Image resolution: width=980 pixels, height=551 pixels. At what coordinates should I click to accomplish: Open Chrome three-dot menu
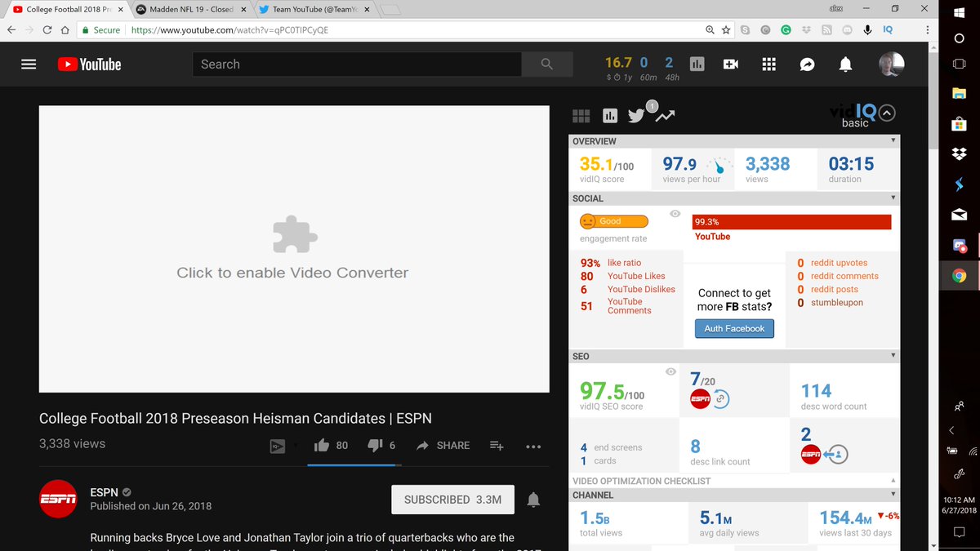point(928,29)
